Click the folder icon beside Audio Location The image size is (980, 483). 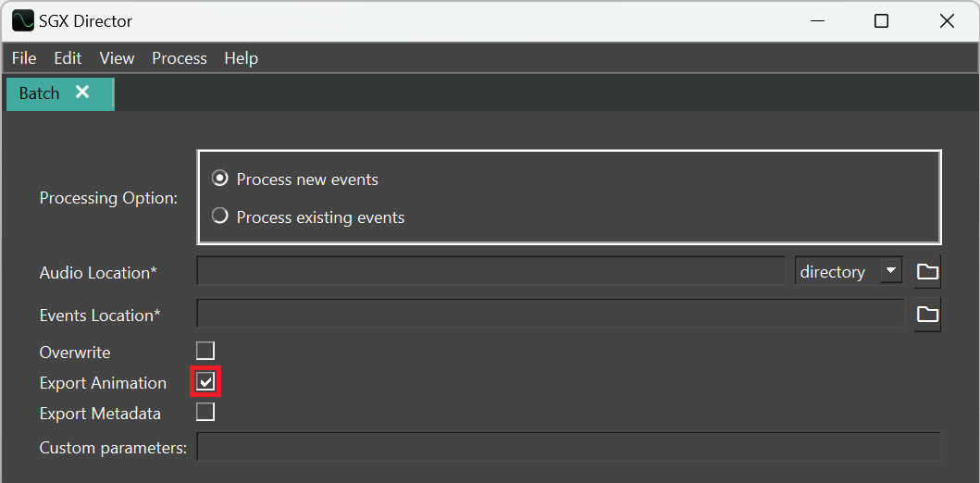[x=927, y=271]
